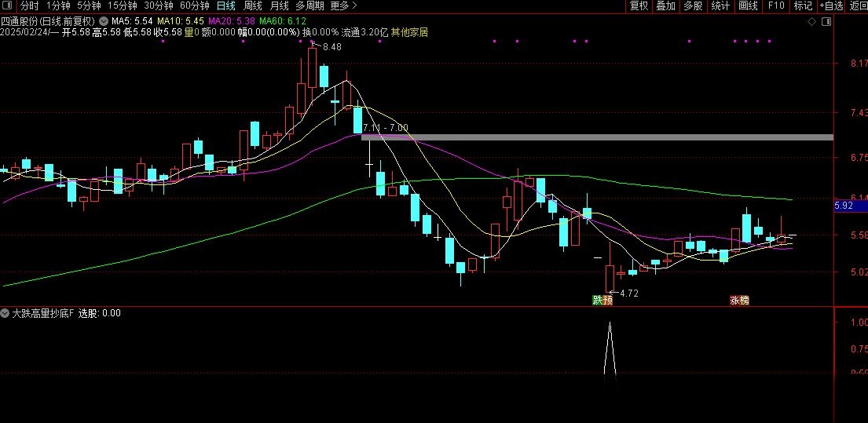Click the 涨榜 marker on the chart
Screen dimensions: 868x423
[739, 300]
